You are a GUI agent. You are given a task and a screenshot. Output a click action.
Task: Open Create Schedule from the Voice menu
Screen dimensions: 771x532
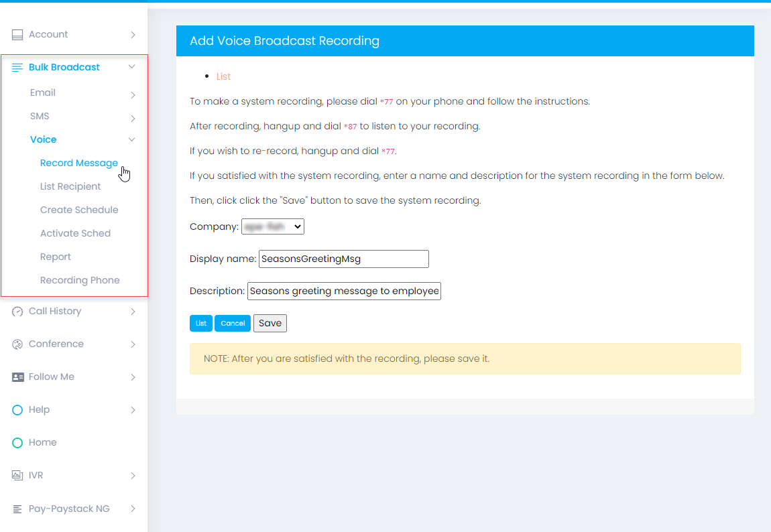pyautogui.click(x=79, y=209)
